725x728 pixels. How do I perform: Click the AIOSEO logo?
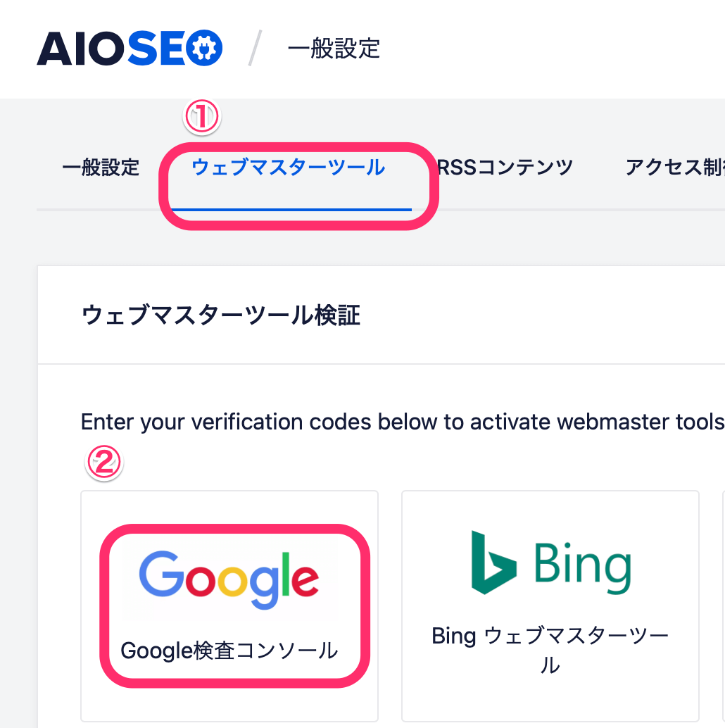coord(129,47)
